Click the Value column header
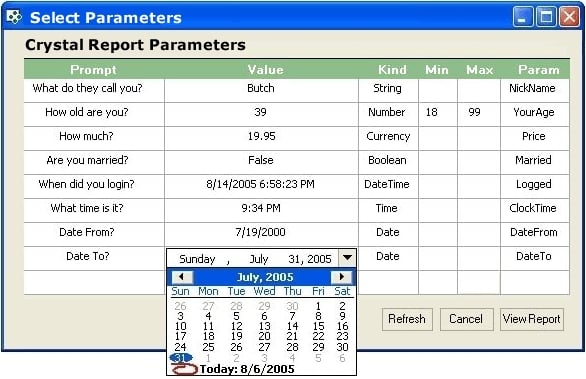Viewport: 586px width, 379px height. [265, 70]
